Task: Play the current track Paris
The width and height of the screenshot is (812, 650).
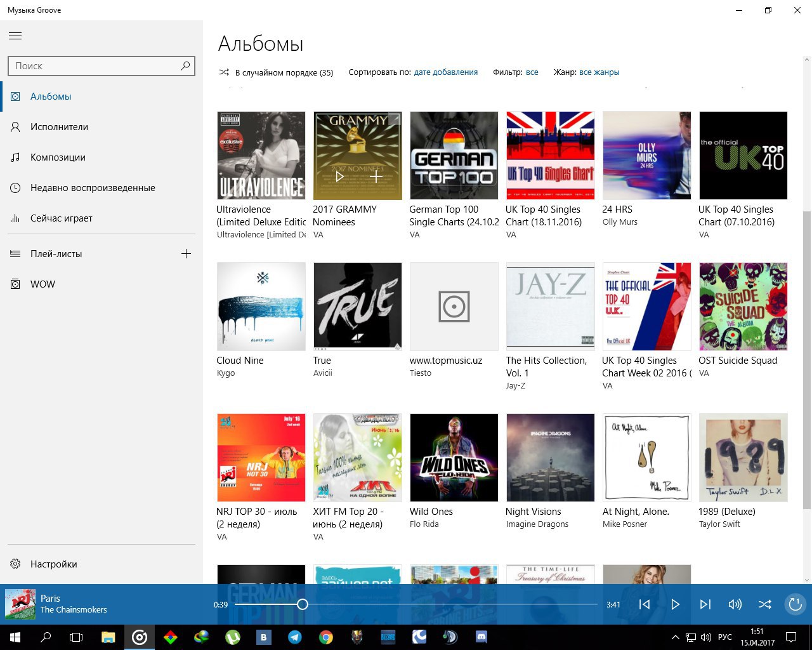Action: [x=675, y=604]
